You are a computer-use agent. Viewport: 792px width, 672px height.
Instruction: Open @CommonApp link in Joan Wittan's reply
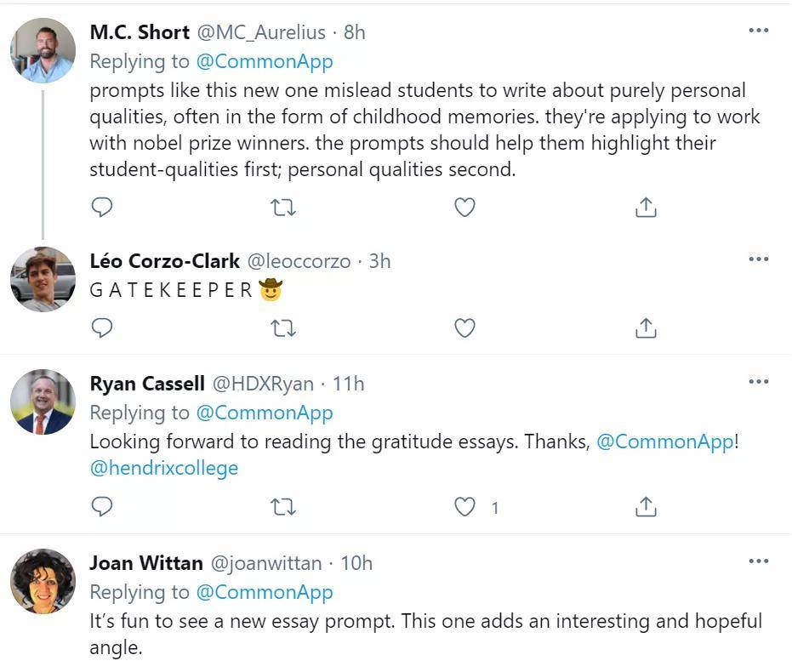point(265,592)
